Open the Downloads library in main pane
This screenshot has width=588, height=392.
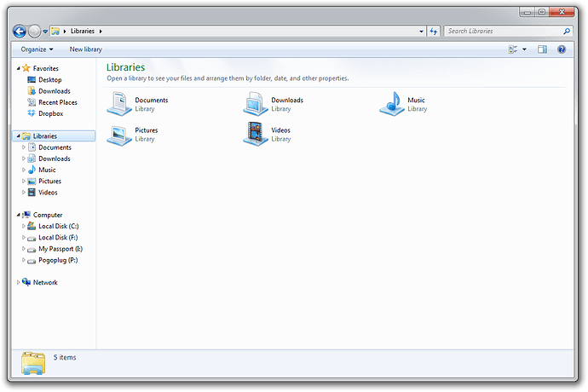point(256,104)
